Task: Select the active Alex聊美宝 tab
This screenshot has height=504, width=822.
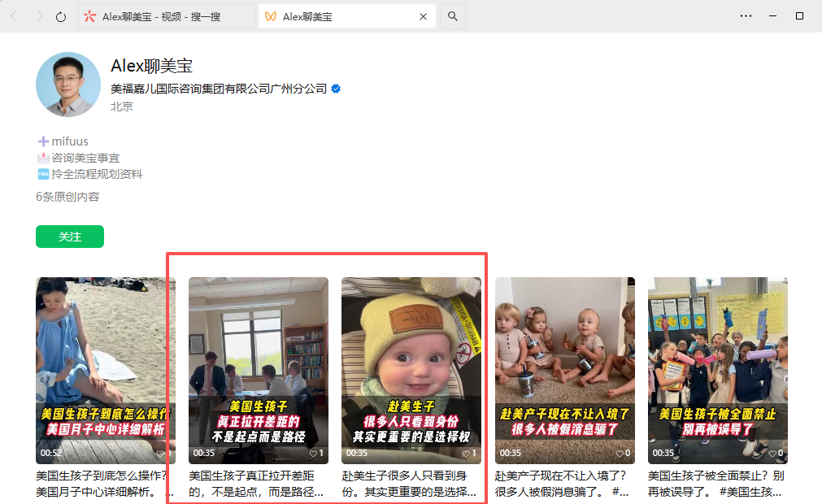Action: pos(347,17)
